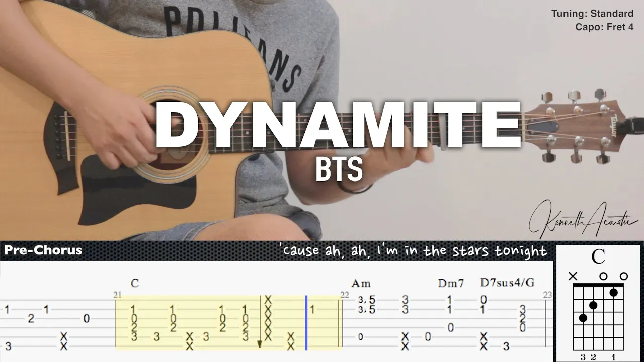The image size is (644, 362).
Task: Click the muted-string X above the chord diagram
Action: click(x=573, y=276)
